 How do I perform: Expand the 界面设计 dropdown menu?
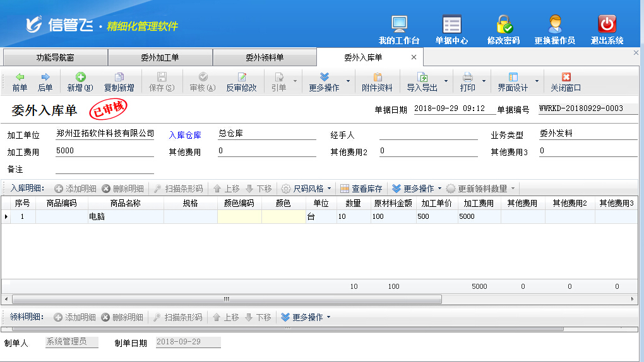[537, 81]
